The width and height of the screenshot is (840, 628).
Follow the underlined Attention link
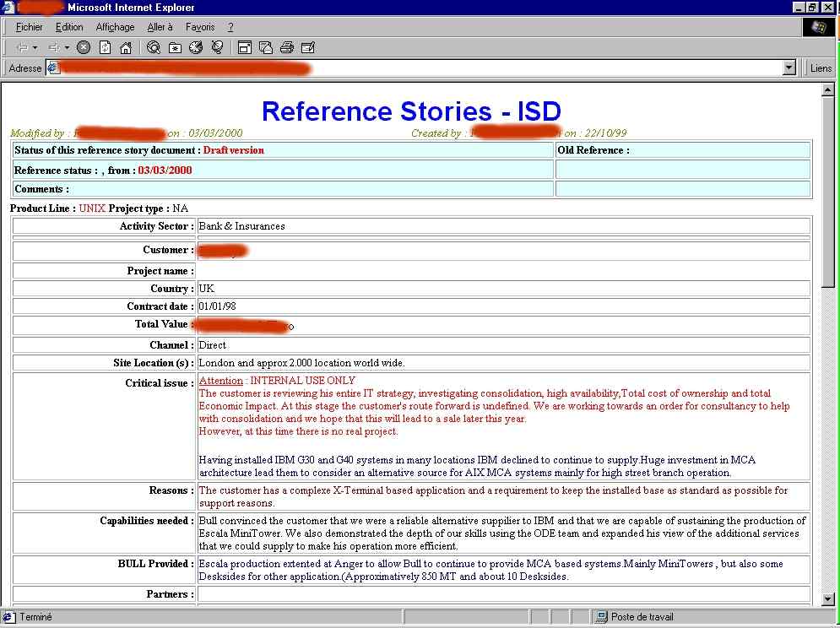[220, 381]
